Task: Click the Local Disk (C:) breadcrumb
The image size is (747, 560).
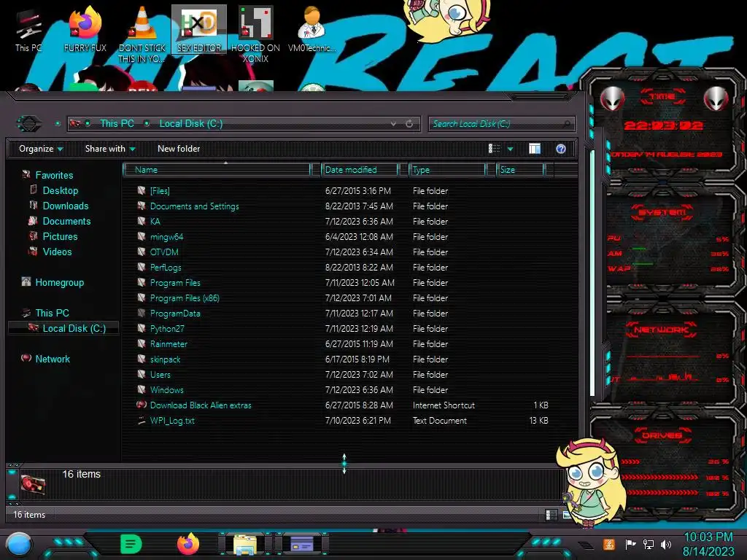Action: click(190, 123)
